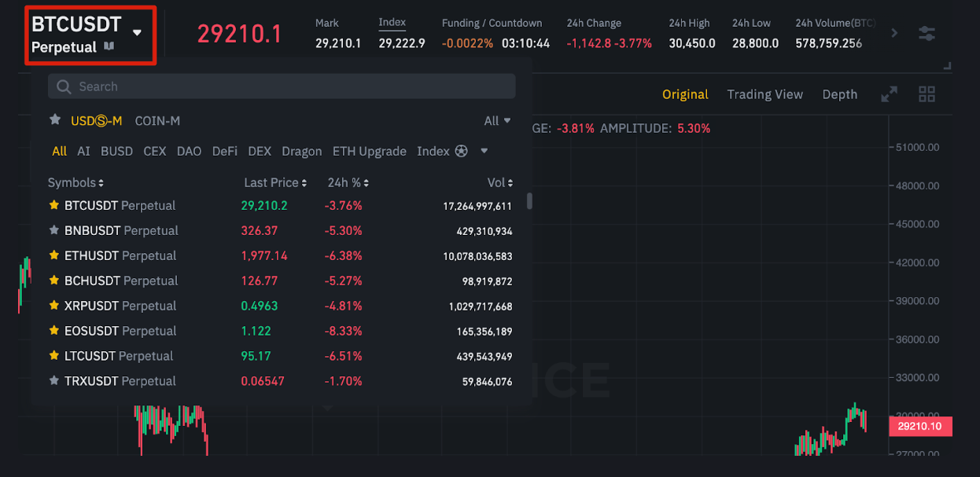
Task: Open the grid layout icon
Action: pos(927,94)
